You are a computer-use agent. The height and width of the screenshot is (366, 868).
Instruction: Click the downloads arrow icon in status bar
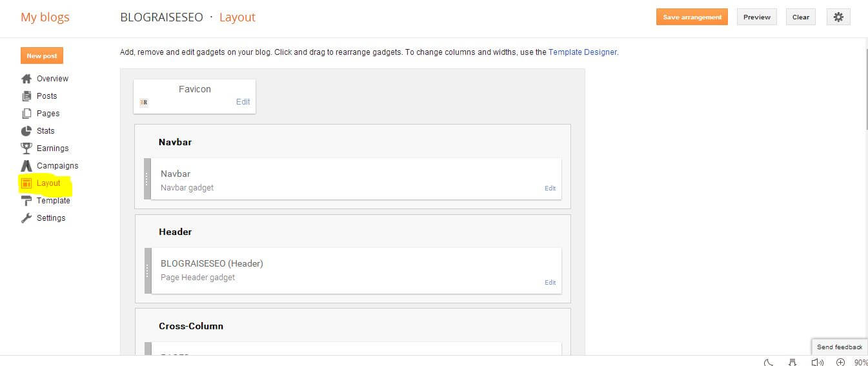pos(792,362)
